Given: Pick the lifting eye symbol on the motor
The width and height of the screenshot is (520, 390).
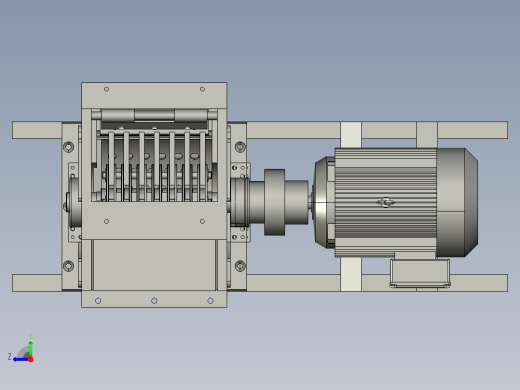Looking at the screenshot, I should [x=386, y=202].
